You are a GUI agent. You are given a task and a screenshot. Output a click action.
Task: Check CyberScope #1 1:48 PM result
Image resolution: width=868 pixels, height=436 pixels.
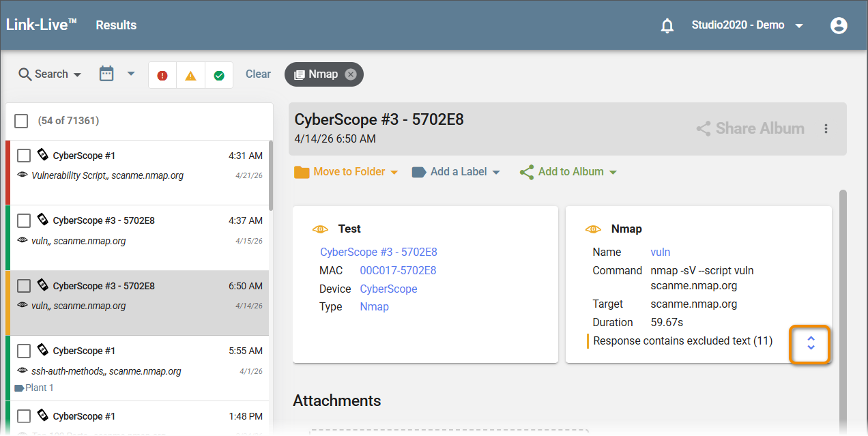[24, 416]
